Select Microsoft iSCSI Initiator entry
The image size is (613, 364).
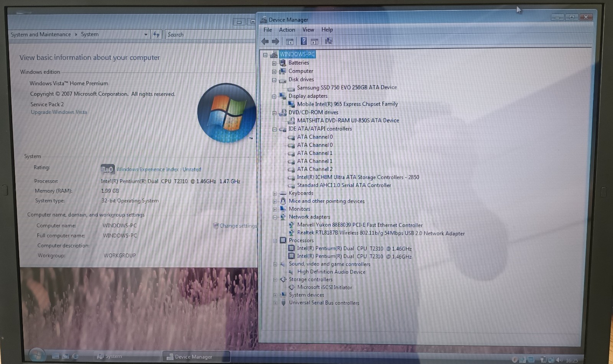pyautogui.click(x=325, y=287)
